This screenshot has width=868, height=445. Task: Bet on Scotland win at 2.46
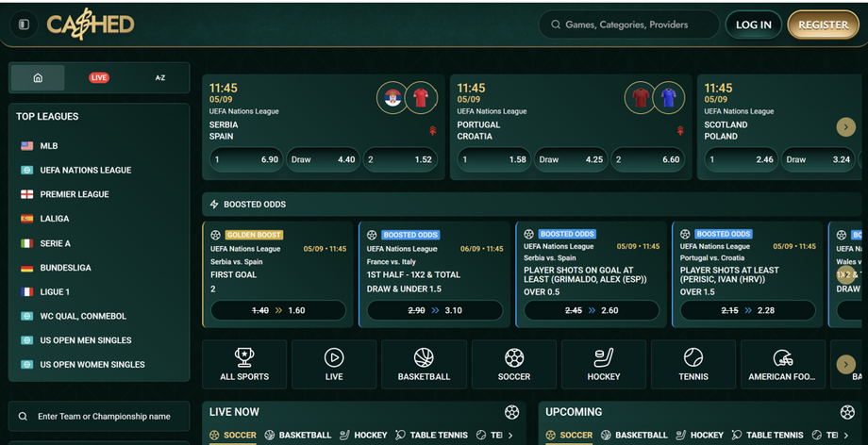[741, 159]
